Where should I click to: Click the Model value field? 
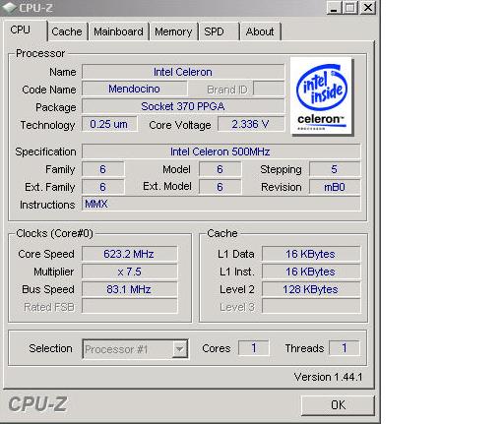tap(220, 169)
